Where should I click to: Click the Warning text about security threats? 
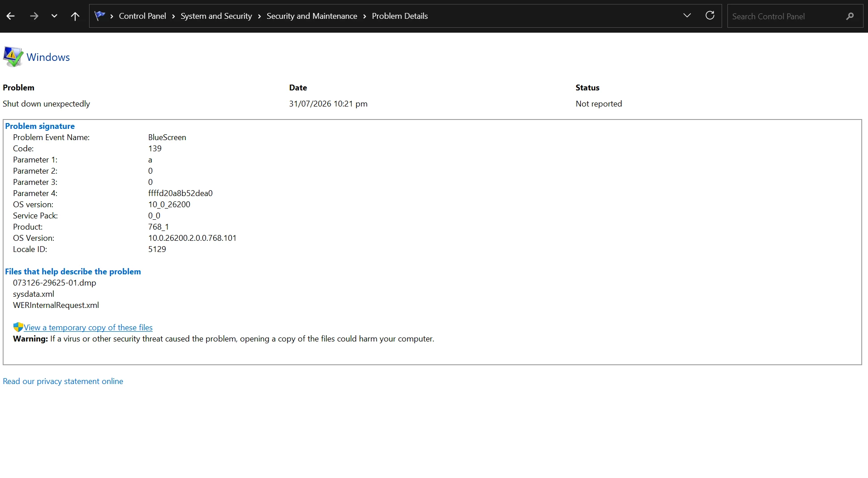[223, 339]
